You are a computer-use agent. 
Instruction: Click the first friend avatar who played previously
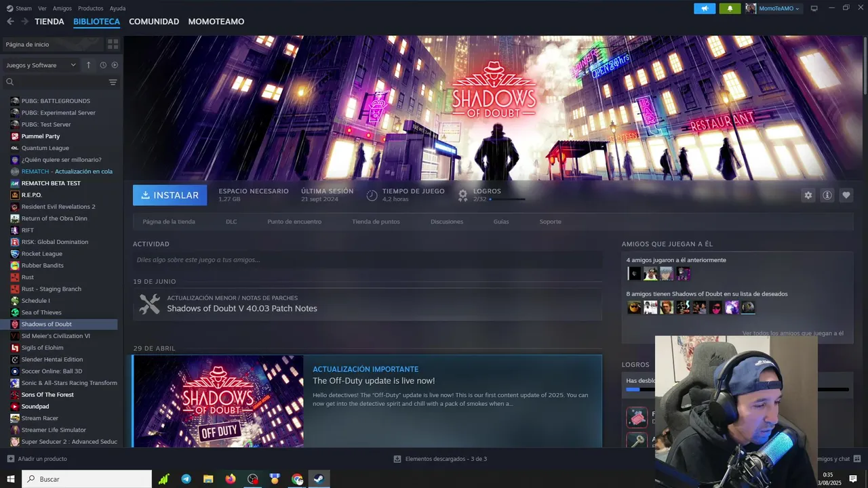click(x=634, y=274)
